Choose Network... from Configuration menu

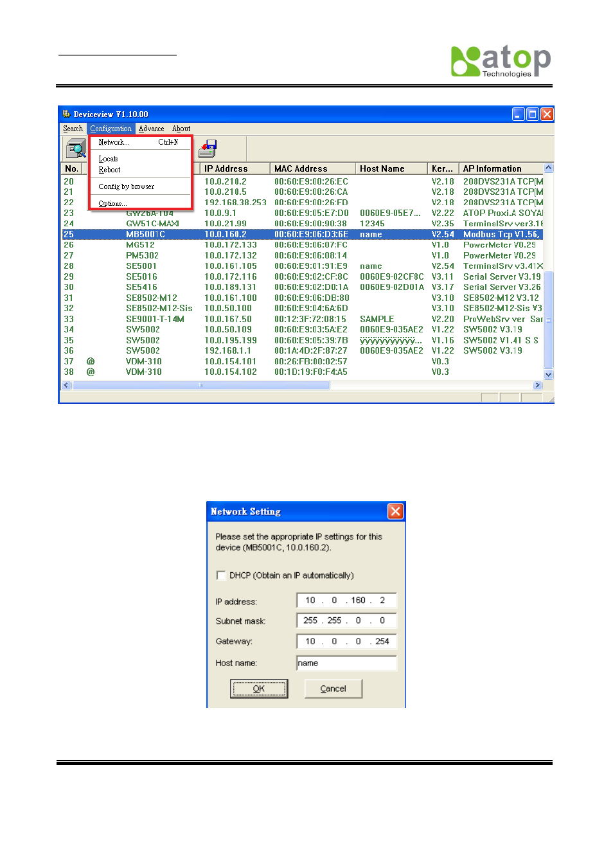click(x=139, y=142)
